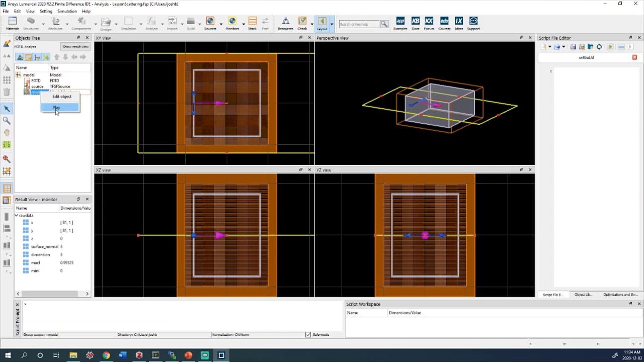Viewport: 644px width, 362px height.
Task: Open the Windows Start menu
Action: click(x=8, y=355)
